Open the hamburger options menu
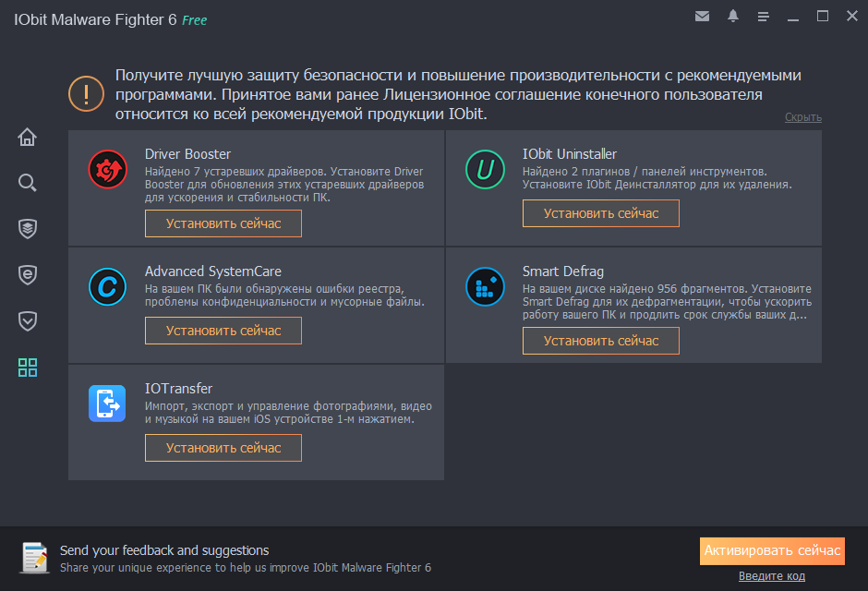The width and height of the screenshot is (868, 591). point(764,17)
